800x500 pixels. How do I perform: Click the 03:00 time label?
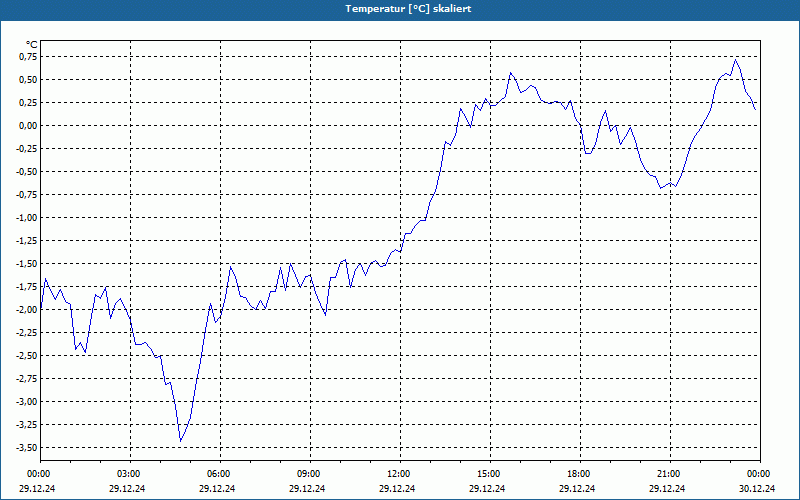pos(130,474)
